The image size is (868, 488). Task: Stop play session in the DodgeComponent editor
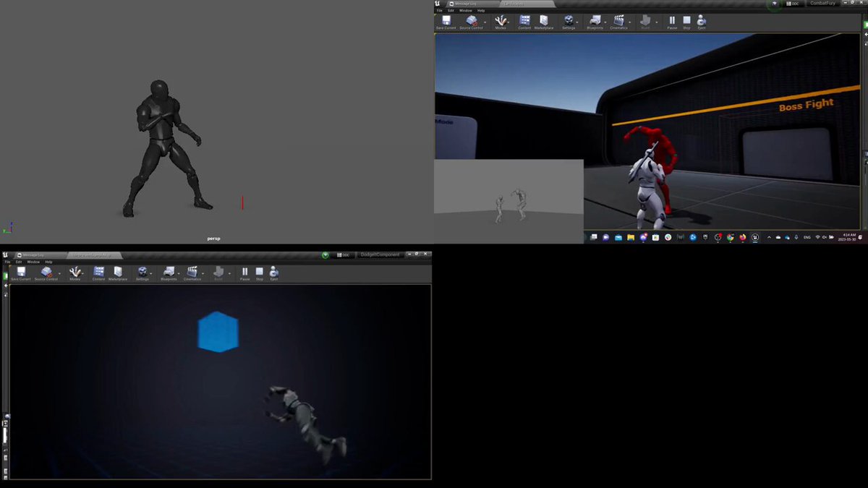coord(260,273)
